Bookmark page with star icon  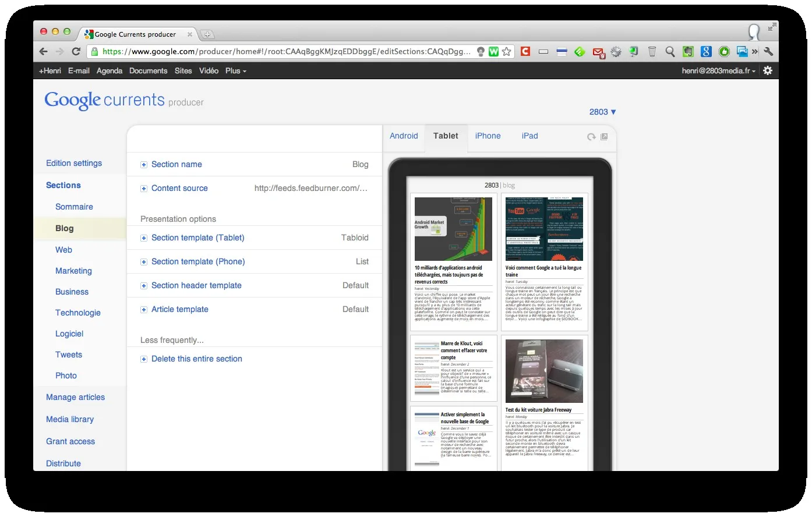pos(507,51)
